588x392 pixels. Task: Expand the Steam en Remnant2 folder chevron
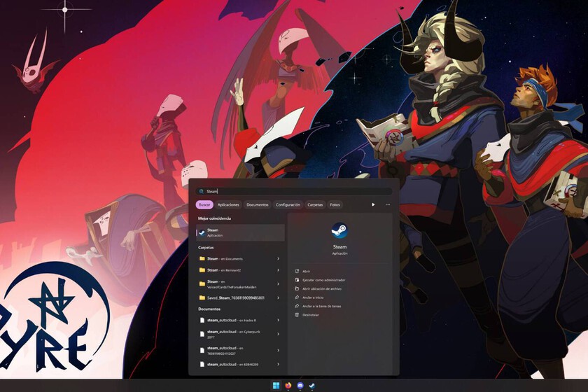point(279,270)
